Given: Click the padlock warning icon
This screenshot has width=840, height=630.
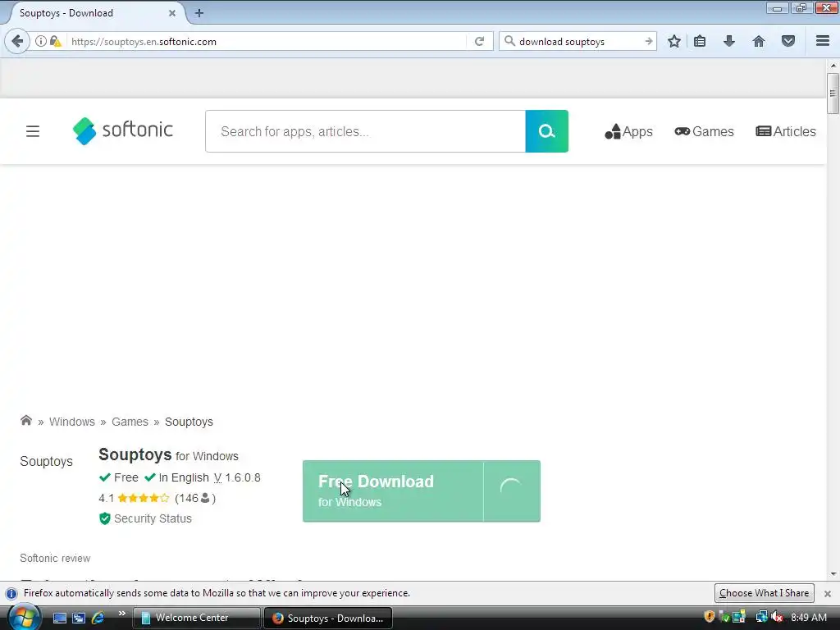Looking at the screenshot, I should tap(55, 41).
